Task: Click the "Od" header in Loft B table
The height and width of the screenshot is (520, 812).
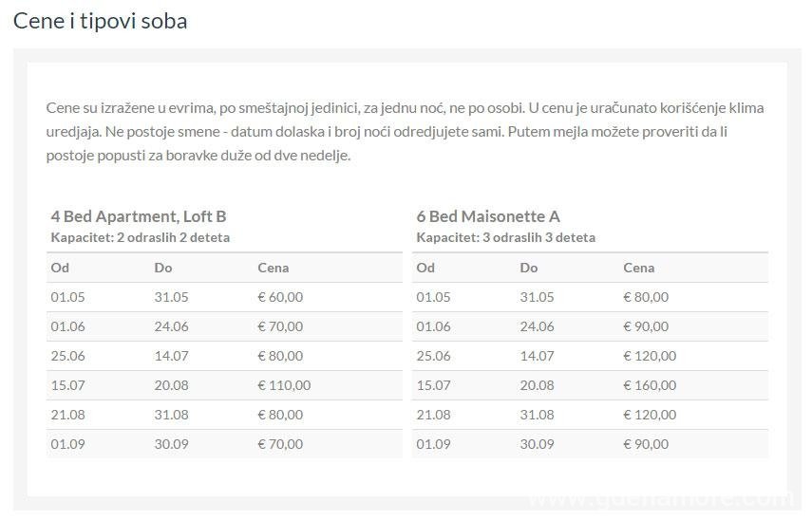Action: pyautogui.click(x=60, y=268)
